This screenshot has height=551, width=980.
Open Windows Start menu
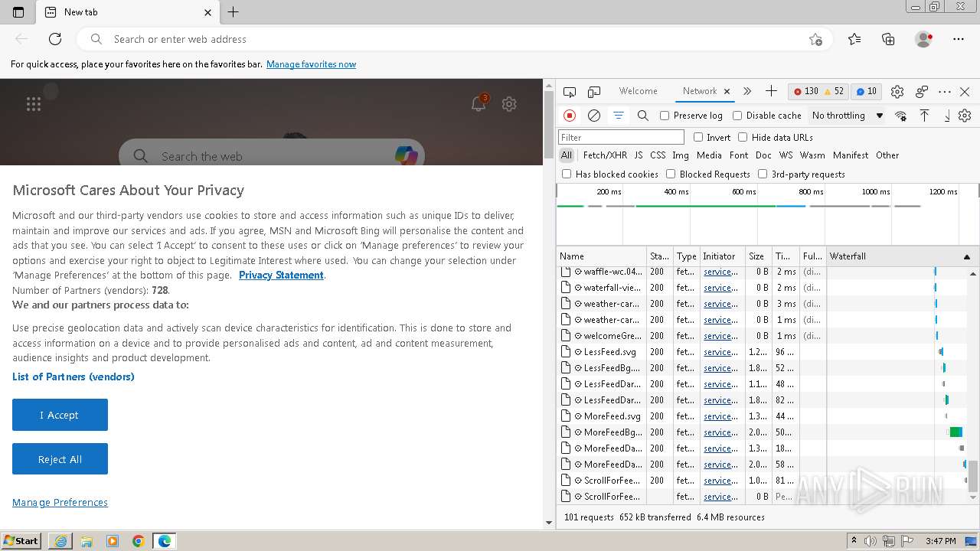coord(21,540)
